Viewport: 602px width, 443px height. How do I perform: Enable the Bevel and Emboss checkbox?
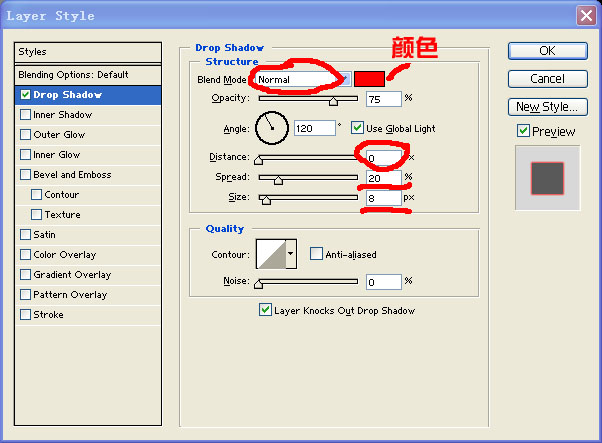[25, 174]
